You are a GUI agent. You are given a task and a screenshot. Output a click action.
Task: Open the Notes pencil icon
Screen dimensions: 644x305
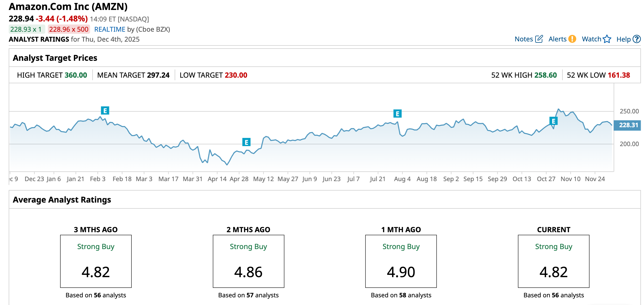click(x=539, y=39)
